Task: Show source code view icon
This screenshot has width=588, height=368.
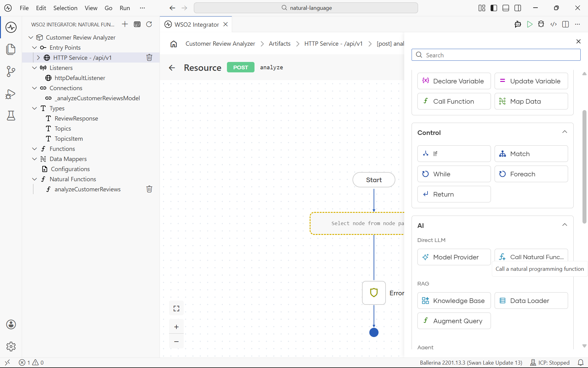Action: tap(553, 24)
